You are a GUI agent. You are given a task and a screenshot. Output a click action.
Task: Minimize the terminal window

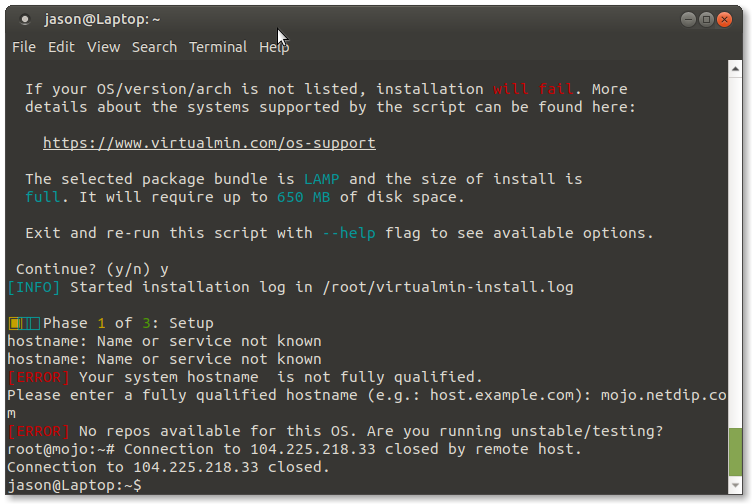coord(688,20)
